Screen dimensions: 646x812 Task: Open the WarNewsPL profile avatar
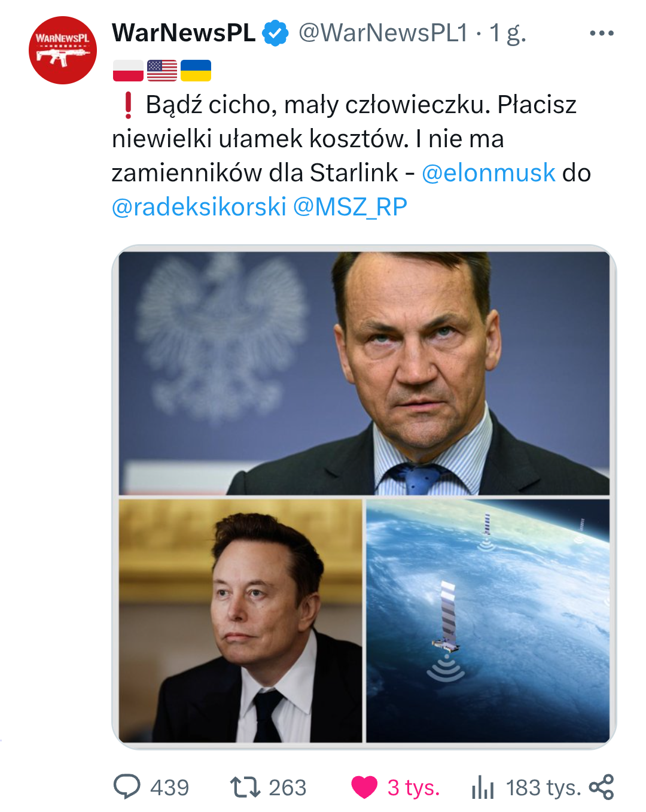point(63,50)
